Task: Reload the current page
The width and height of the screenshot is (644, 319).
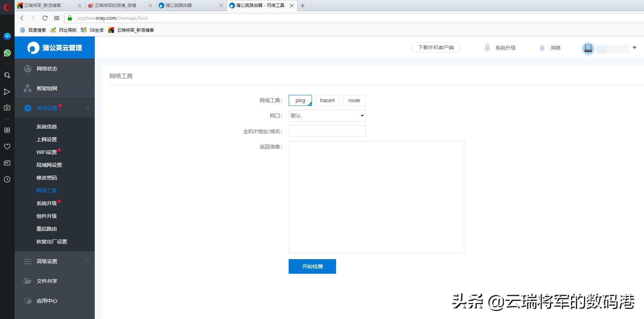Action: click(x=45, y=18)
